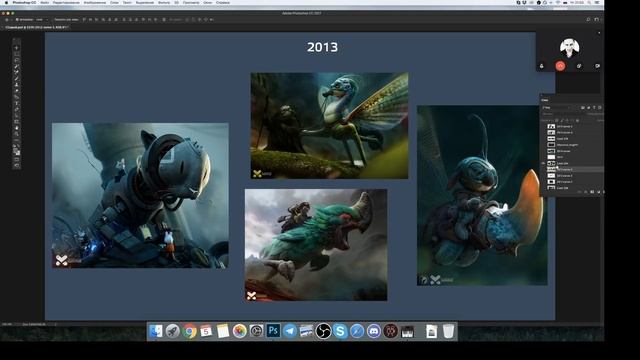Hide the layer with visible eye icon
This screenshot has height=360, width=640.
pyautogui.click(x=543, y=163)
